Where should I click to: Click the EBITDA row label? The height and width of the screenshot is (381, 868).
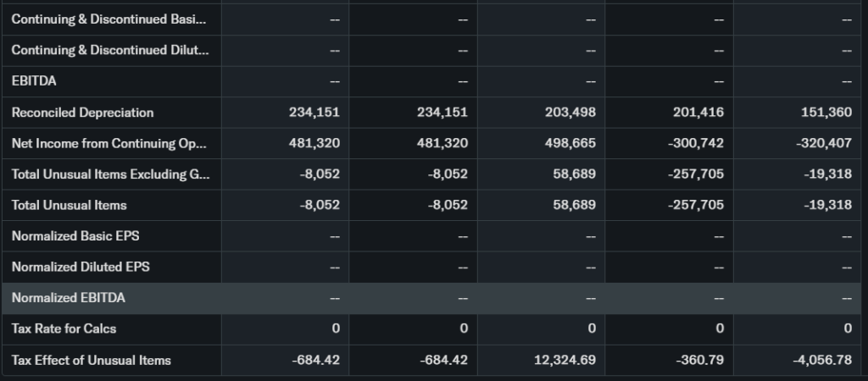point(35,81)
